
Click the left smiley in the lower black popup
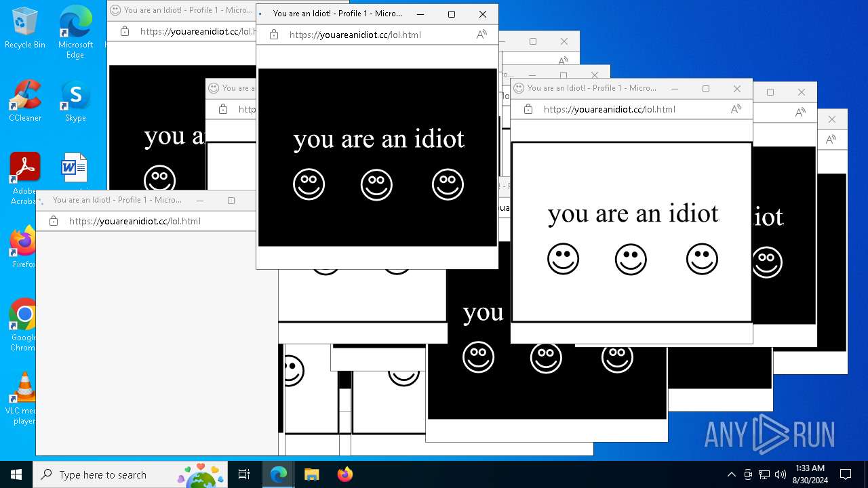[478, 357]
